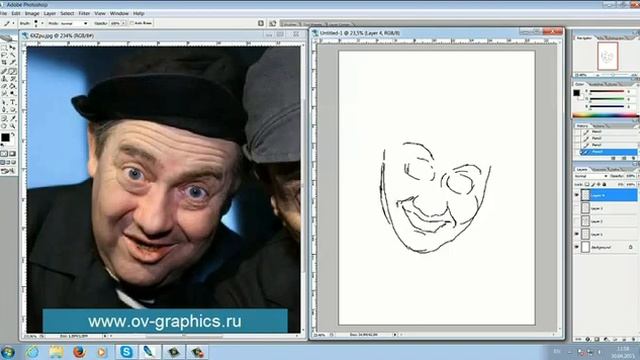Open the Image menu
Screen dimensions: 640x360
point(32,13)
